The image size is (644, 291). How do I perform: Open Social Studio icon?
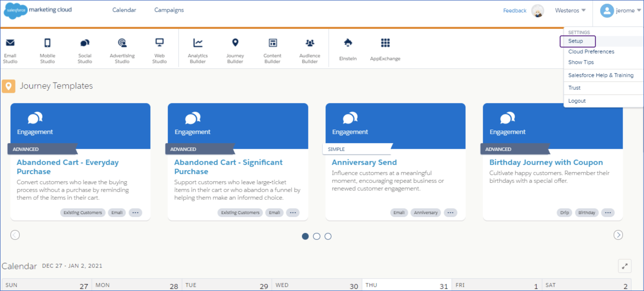point(85,43)
